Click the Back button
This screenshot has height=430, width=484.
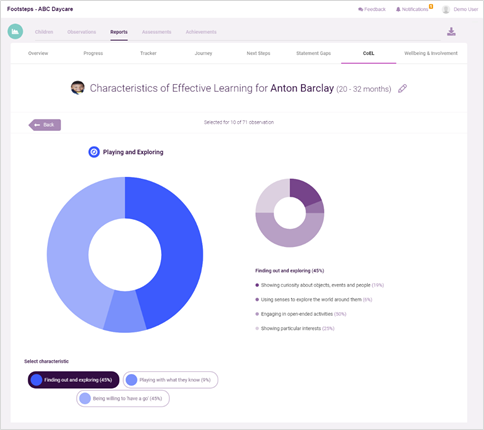(x=45, y=125)
